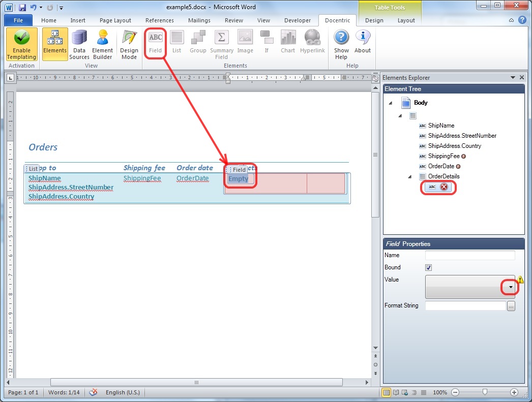Switch to the Review tab
532x402 pixels.
234,20
